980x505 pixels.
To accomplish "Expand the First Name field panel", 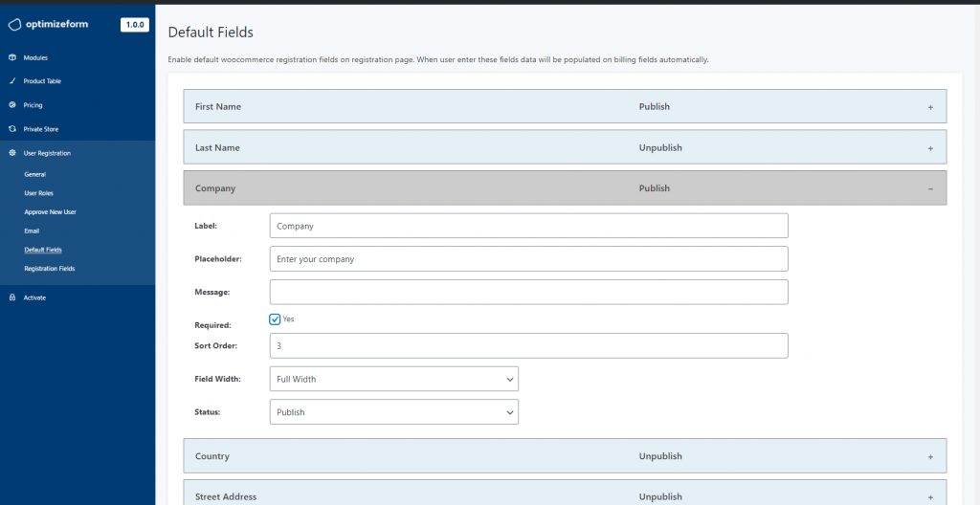I will tap(565, 106).
